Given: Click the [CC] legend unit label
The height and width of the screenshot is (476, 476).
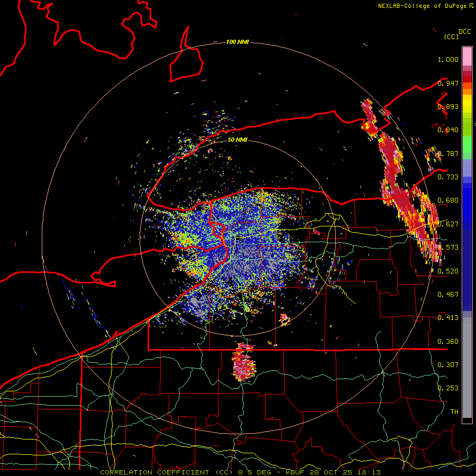Looking at the screenshot, I should pos(451,36).
